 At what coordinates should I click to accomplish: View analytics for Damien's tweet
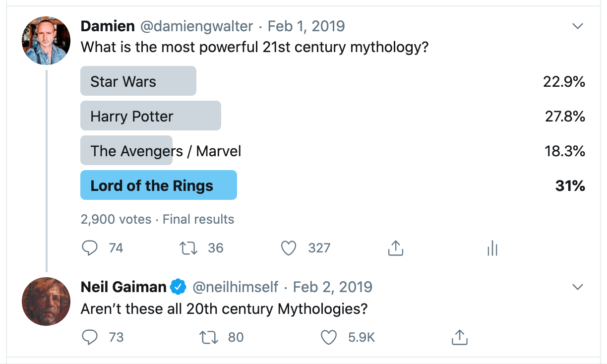[492, 248]
